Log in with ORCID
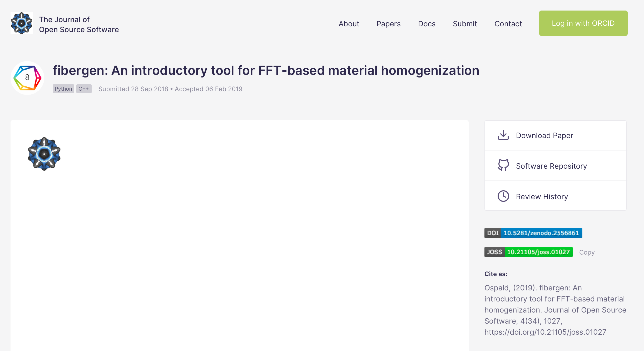The image size is (644, 351). (x=583, y=23)
